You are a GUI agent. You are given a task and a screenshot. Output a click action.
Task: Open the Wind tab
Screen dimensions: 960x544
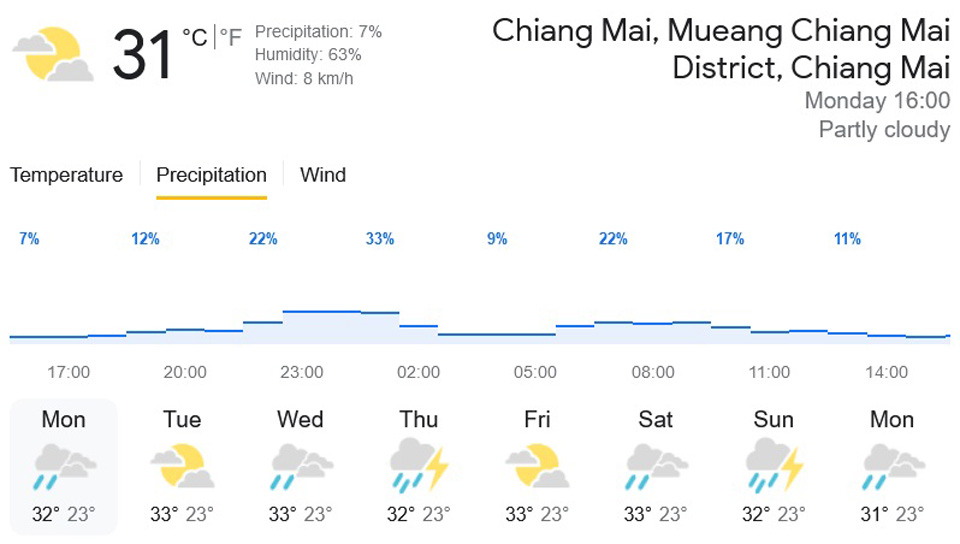pyautogui.click(x=323, y=175)
